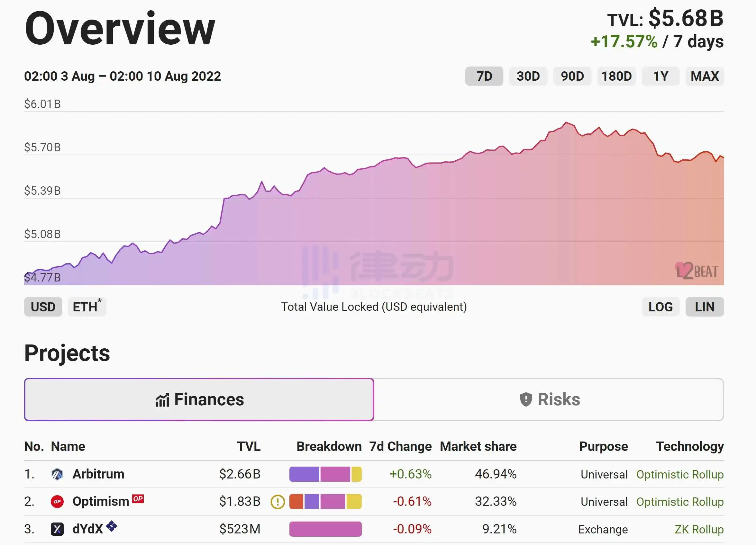Select the 30D time range
The image size is (756, 545).
tap(528, 76)
